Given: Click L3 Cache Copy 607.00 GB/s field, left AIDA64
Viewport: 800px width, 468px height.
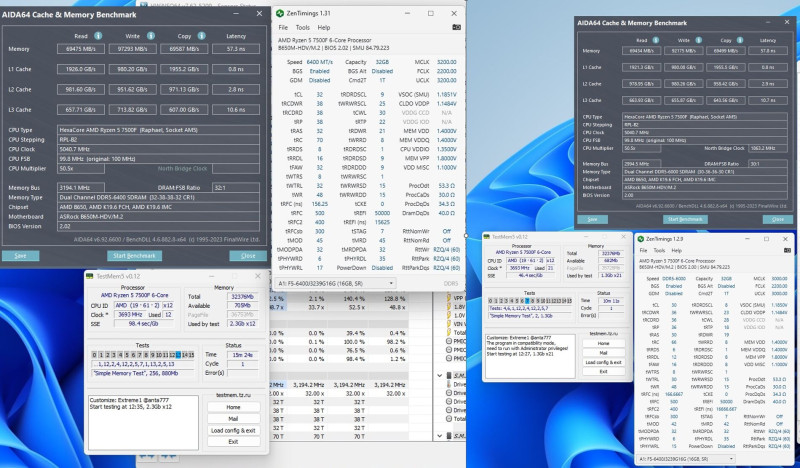Looking at the screenshot, I should coord(184,110).
